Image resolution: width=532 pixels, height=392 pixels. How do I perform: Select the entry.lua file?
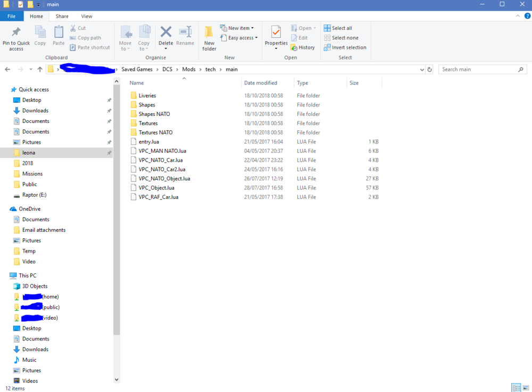click(145, 141)
